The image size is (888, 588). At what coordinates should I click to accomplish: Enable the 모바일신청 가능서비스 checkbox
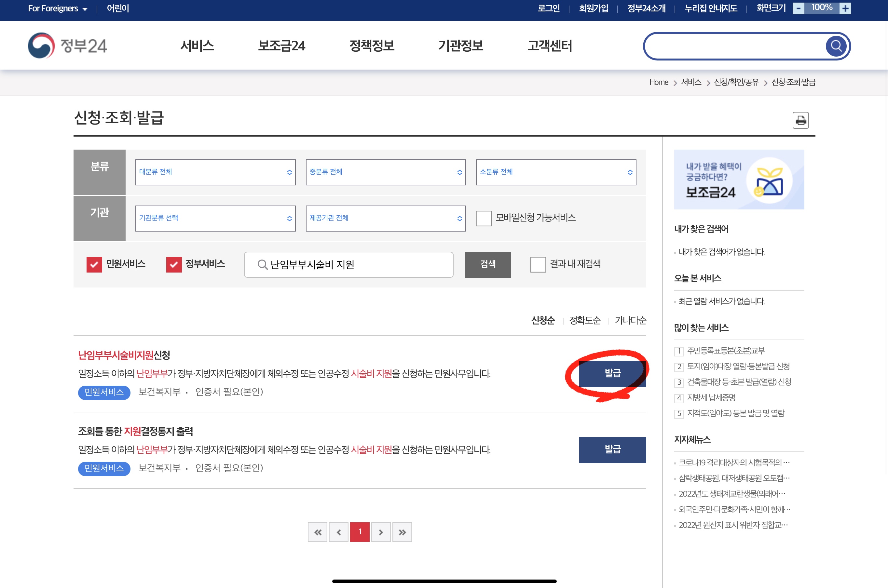483,219
